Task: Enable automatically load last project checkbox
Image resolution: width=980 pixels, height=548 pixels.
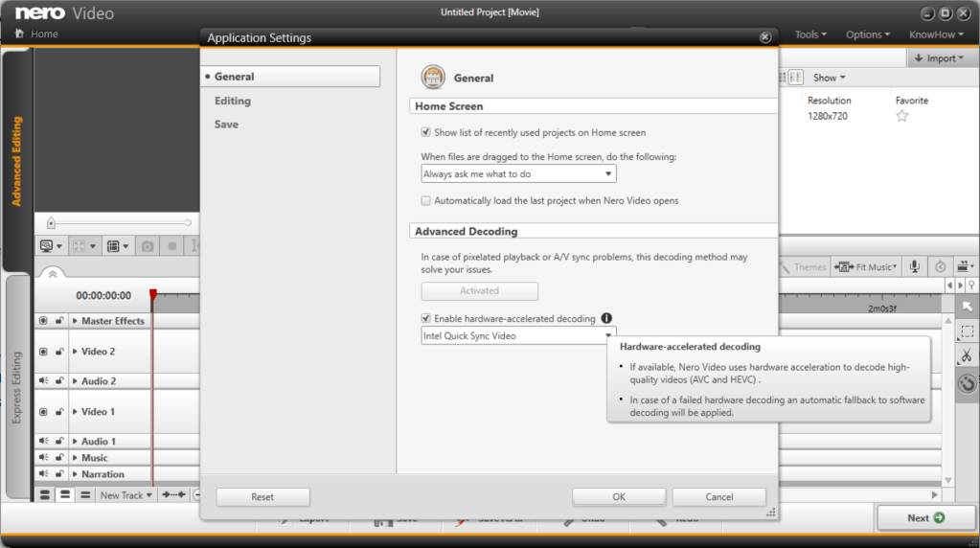Action: pyautogui.click(x=426, y=201)
